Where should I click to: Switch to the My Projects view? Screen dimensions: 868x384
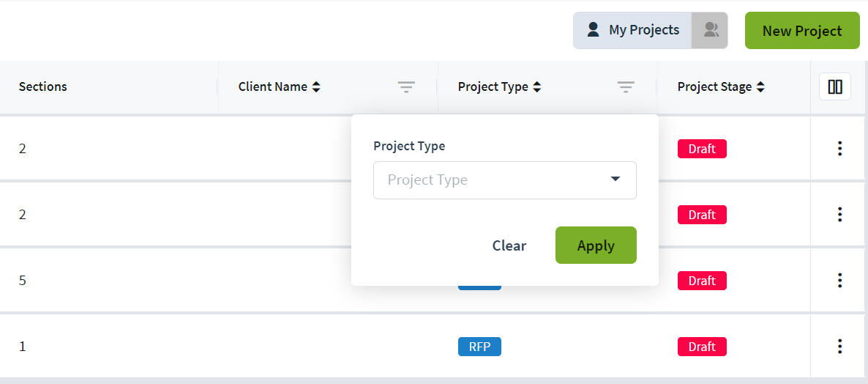click(x=633, y=30)
